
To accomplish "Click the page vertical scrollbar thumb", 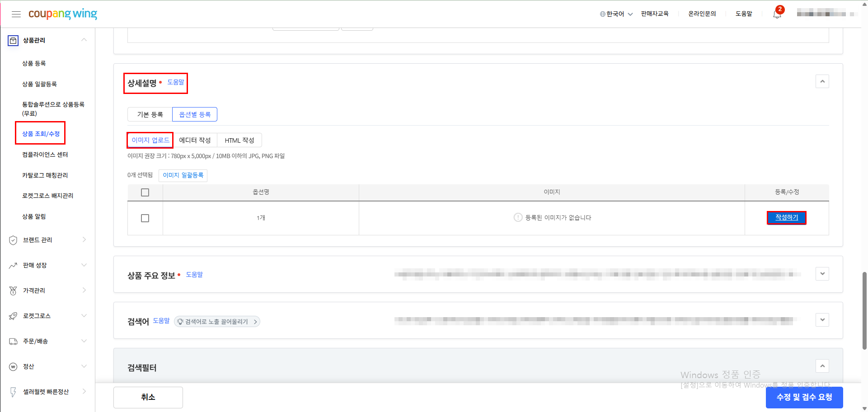I will pos(864,311).
